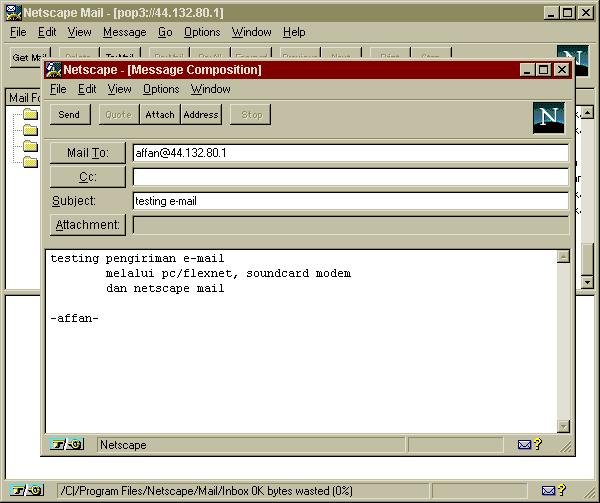Click the fourth mail folder icon in Mail window
Screen dimensions: 600x503
(30, 162)
